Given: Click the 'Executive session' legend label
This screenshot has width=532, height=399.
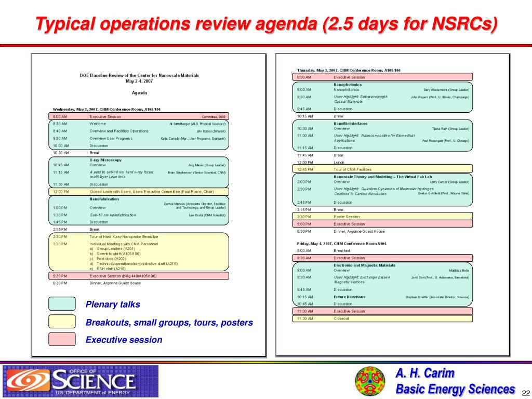Looking at the screenshot, I should coord(124,340).
